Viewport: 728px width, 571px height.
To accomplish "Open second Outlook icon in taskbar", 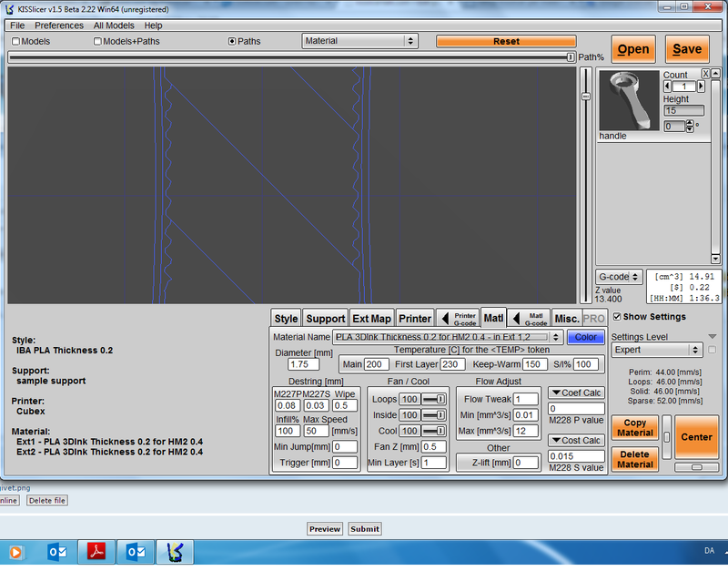I will click(x=136, y=552).
